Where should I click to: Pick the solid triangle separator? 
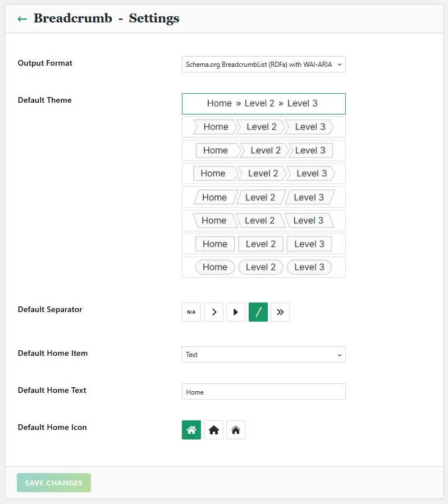tap(236, 312)
